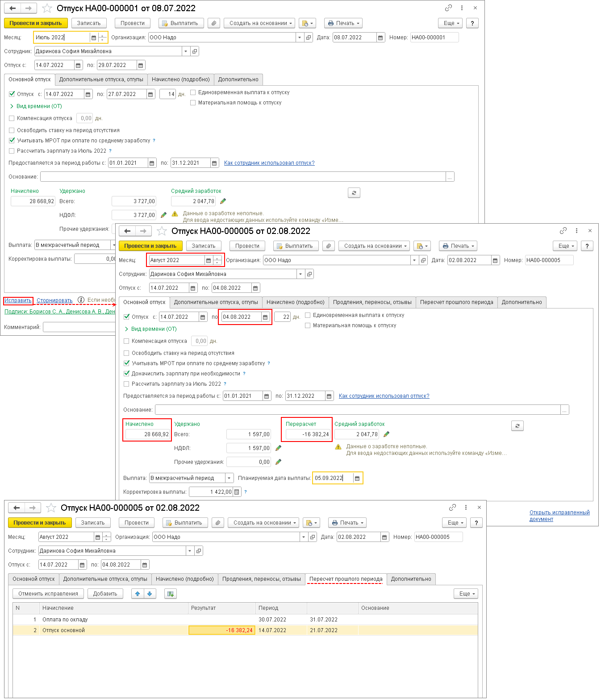Open Печать dropdown in first НА00-000001 window
Screen dimensions: 601x700
pos(343,23)
